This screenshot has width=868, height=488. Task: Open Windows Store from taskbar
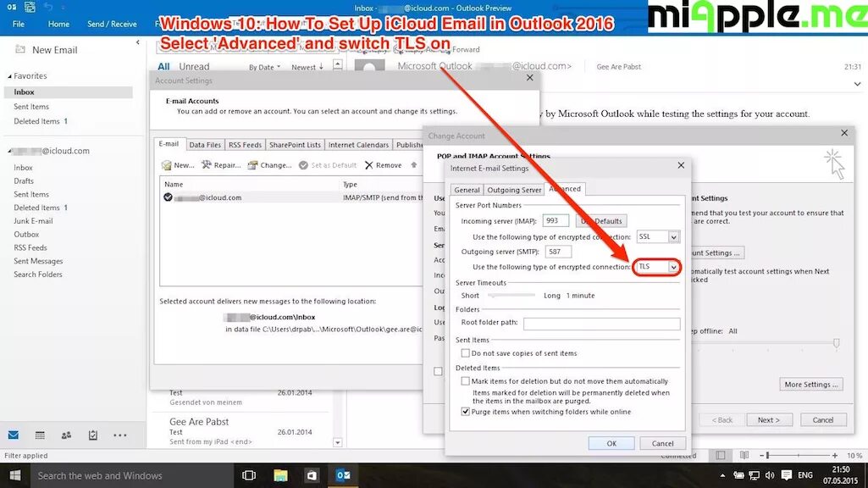point(312,475)
